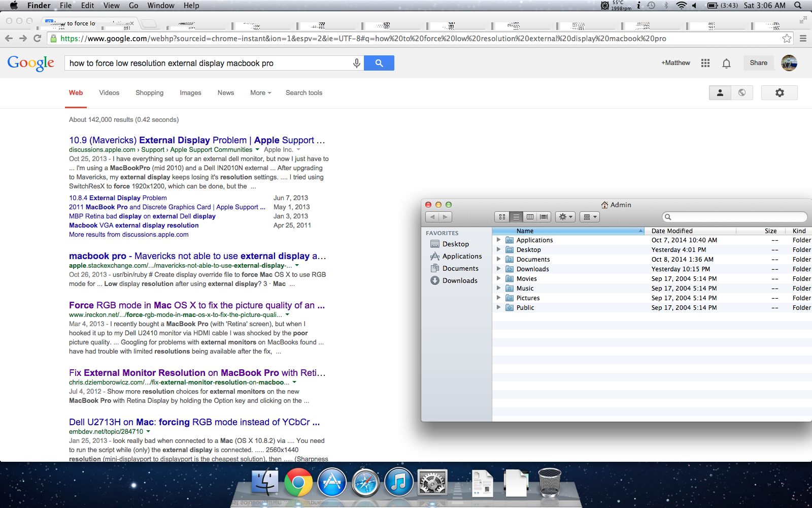
Task: Bookmark this page with the star icon
Action: pos(787,39)
